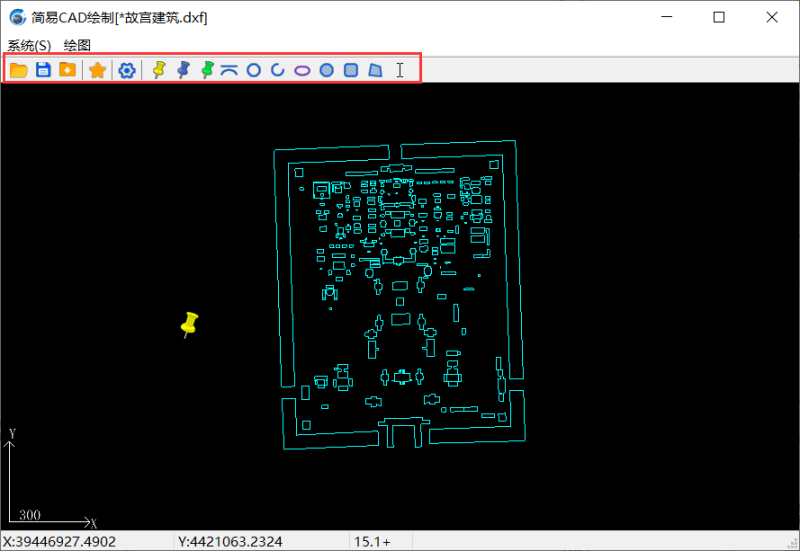Select the hollow circle drawing tool
The height and width of the screenshot is (551, 800).
254,70
